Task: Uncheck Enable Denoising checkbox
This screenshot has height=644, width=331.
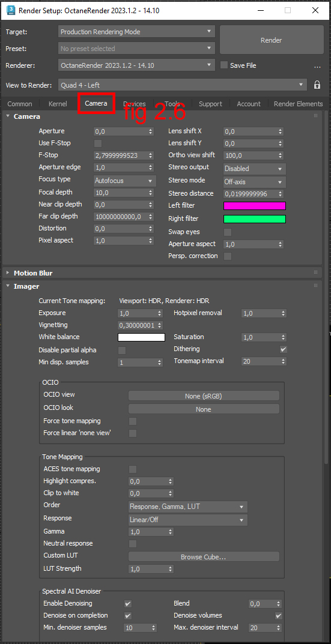Action: [128, 604]
